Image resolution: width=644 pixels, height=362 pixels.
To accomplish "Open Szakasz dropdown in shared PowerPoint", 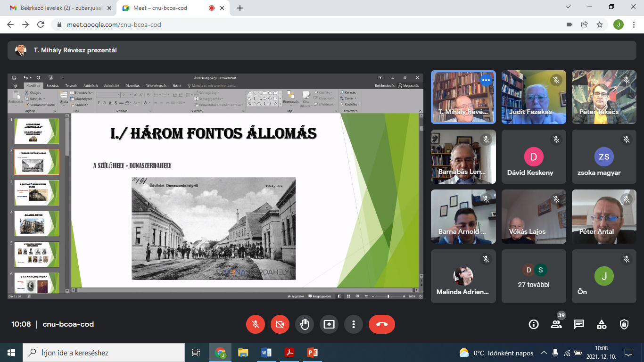I will tap(79, 105).
